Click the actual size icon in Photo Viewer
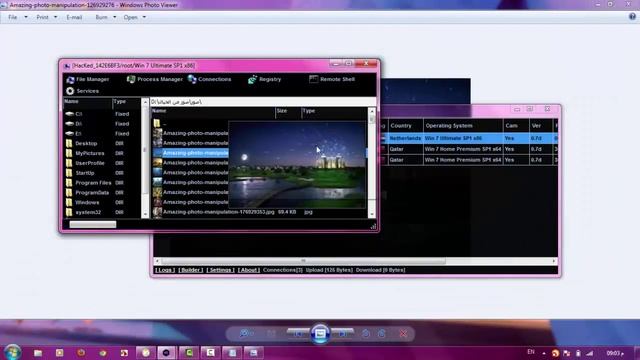640x360 pixels. [x=271, y=334]
